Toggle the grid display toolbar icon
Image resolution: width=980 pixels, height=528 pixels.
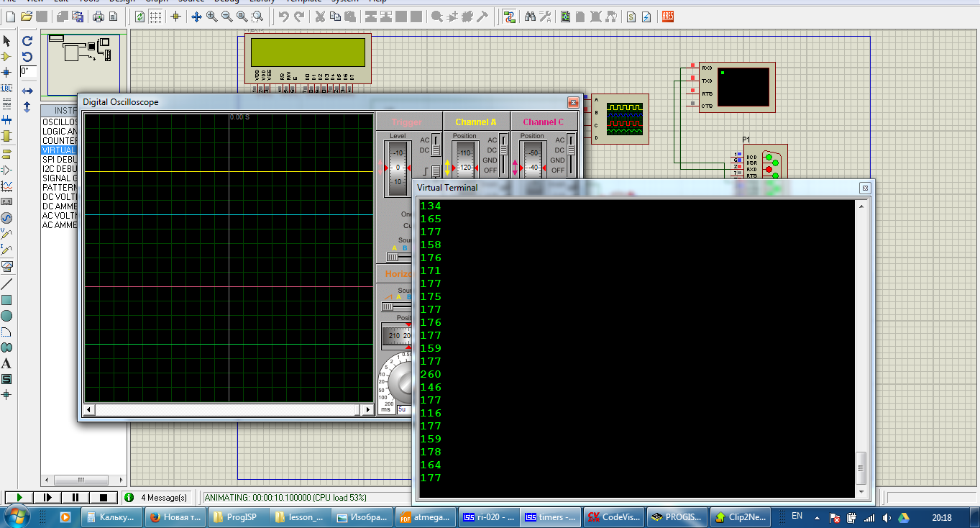155,17
